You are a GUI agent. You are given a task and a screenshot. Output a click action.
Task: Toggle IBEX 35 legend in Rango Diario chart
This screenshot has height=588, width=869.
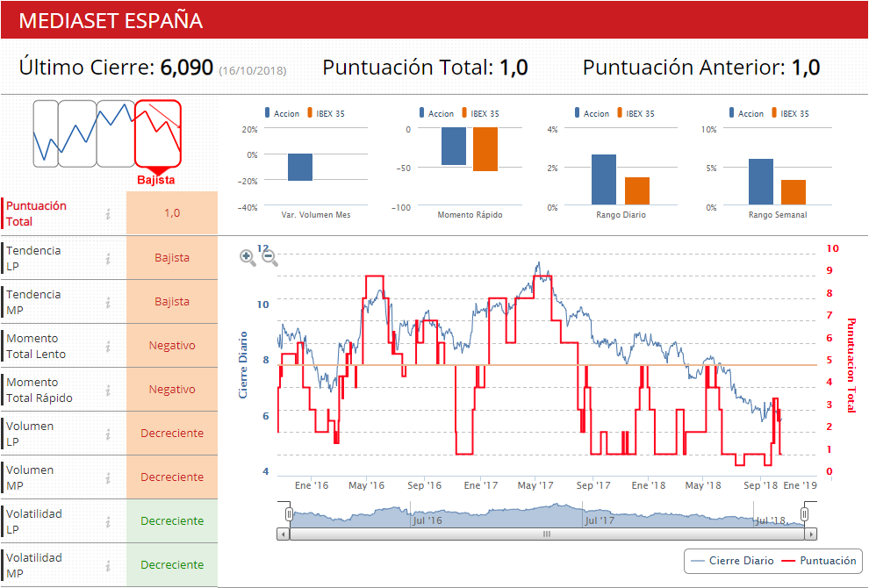tap(636, 113)
